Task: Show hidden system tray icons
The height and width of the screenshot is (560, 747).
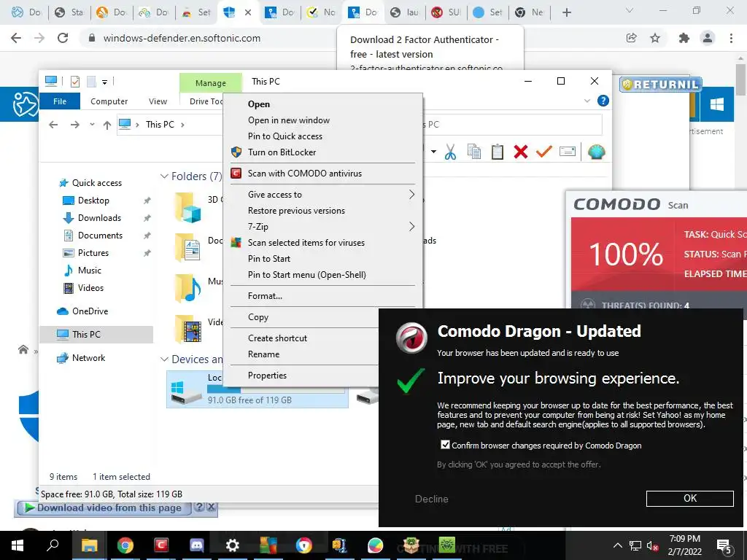Action: point(617,545)
